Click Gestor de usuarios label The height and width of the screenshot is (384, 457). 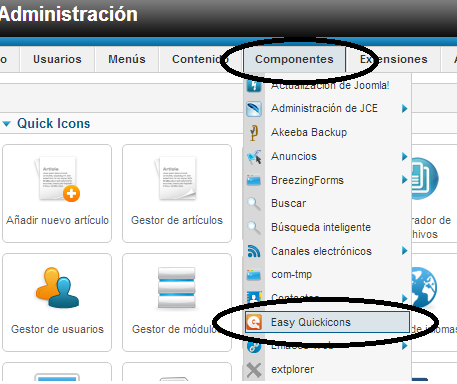click(57, 329)
